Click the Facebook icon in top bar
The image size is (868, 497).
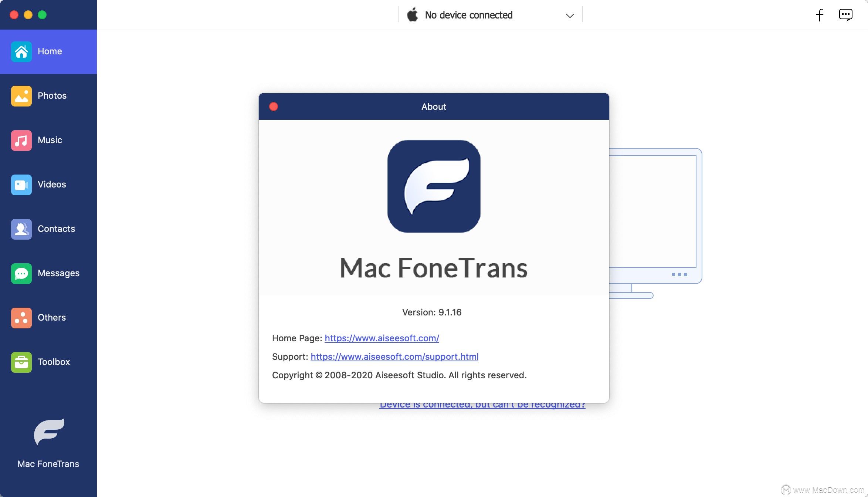pyautogui.click(x=820, y=15)
